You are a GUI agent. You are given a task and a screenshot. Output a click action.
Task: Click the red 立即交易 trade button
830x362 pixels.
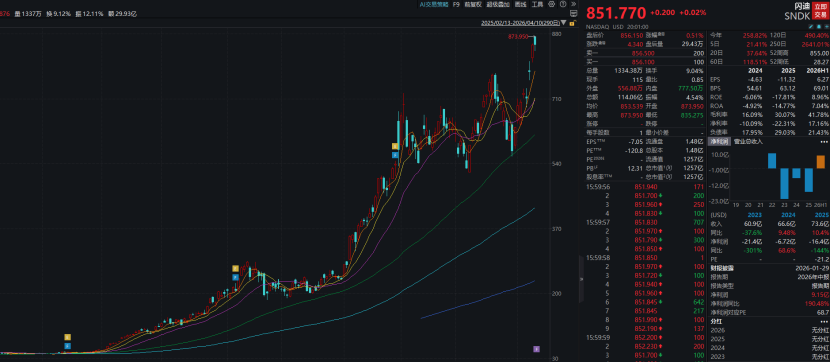click(x=820, y=11)
